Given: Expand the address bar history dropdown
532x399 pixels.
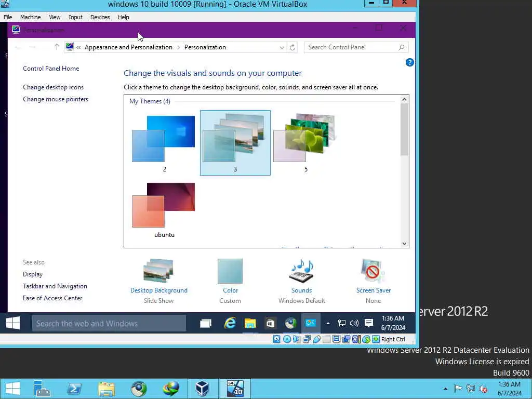Looking at the screenshot, I should point(282,47).
